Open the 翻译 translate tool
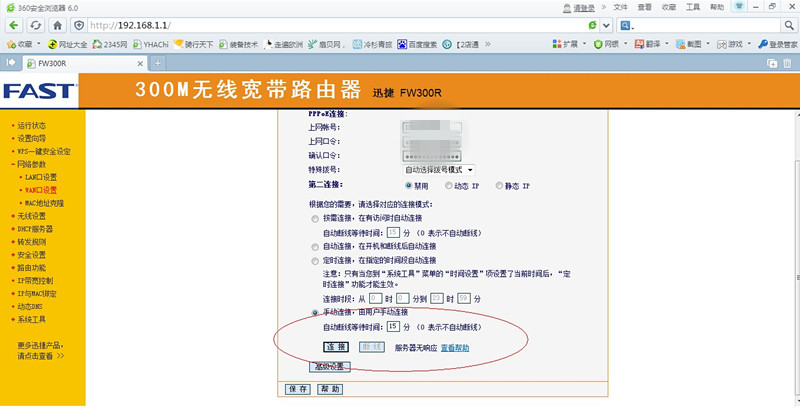 (647, 44)
